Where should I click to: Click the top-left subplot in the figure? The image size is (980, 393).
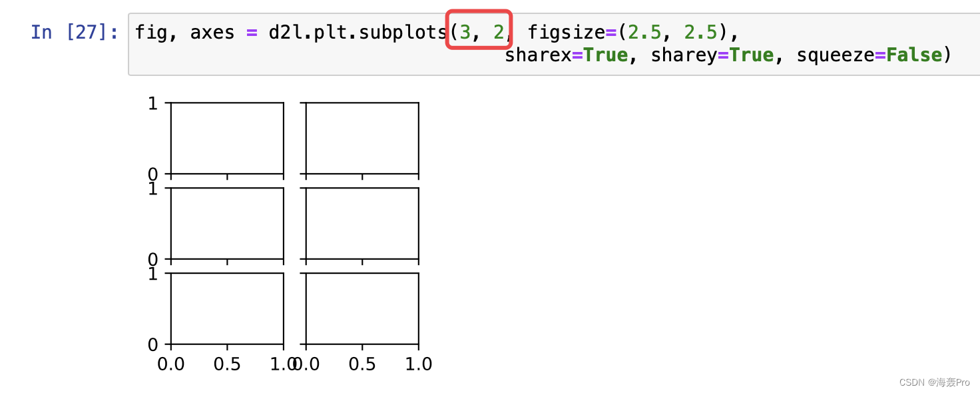coord(227,138)
